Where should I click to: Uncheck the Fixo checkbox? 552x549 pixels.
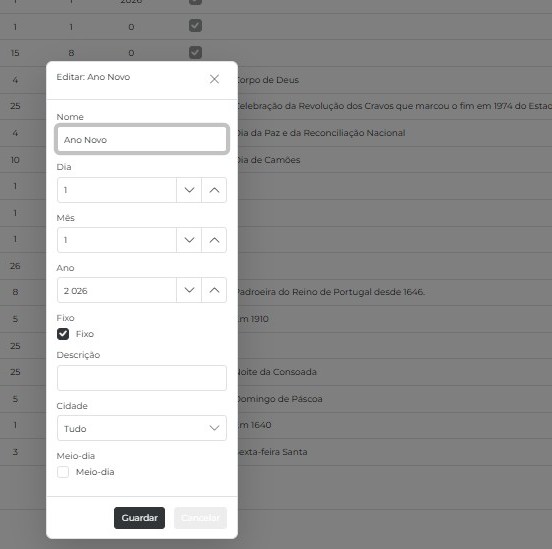[x=63, y=334]
